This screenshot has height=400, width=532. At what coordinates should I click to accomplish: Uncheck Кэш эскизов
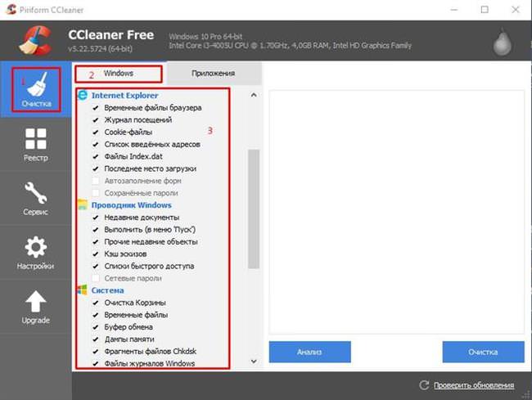[x=96, y=254]
